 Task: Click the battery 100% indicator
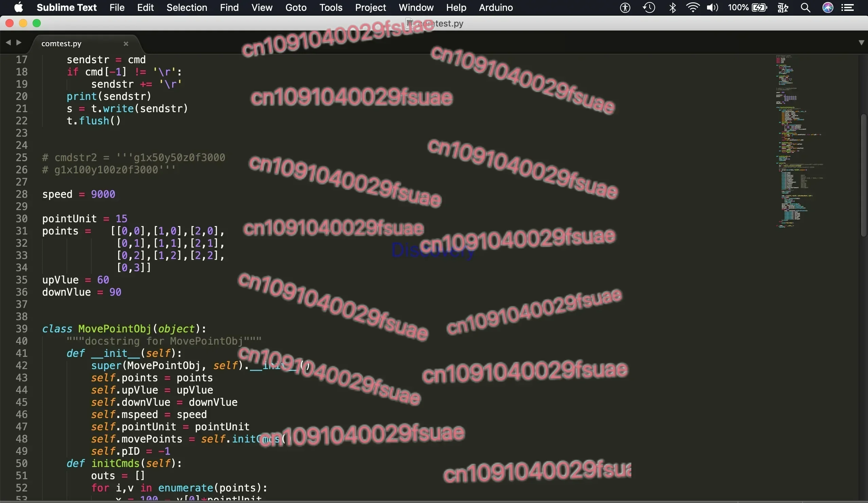click(x=747, y=7)
